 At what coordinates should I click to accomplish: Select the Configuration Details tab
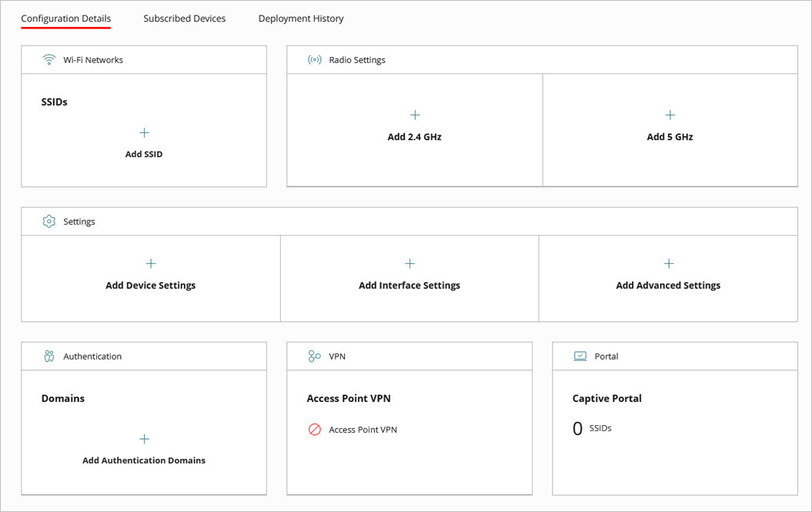click(x=65, y=18)
